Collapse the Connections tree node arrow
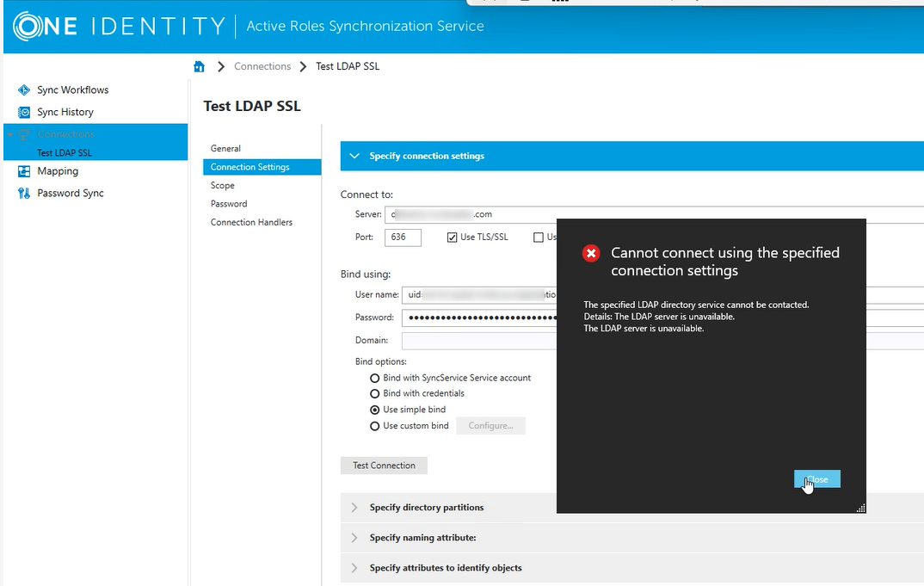Image resolution: width=924 pixels, height=586 pixels. 10,134
